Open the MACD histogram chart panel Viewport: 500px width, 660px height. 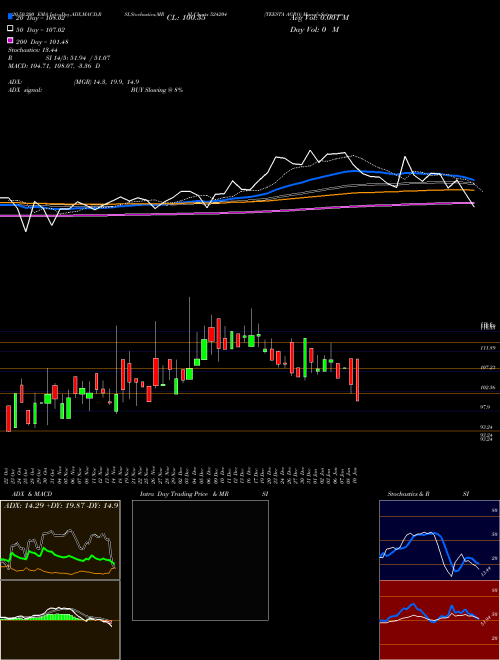(60, 620)
